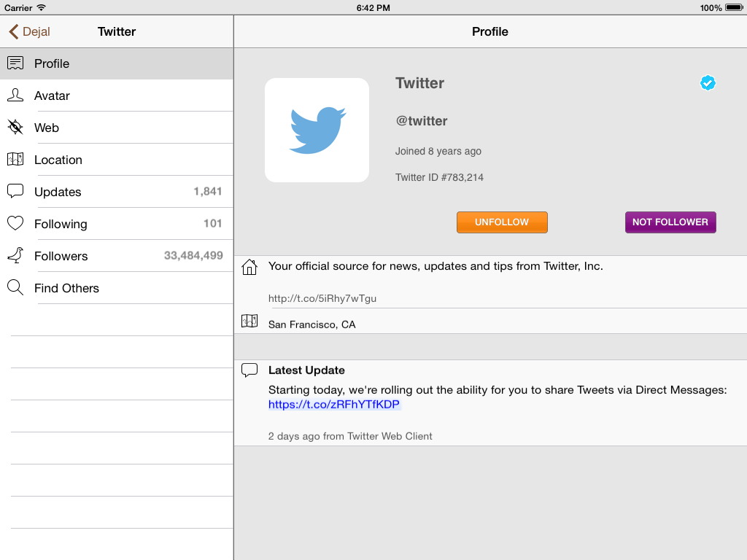
Task: Open the Location menu row
Action: click(x=117, y=160)
